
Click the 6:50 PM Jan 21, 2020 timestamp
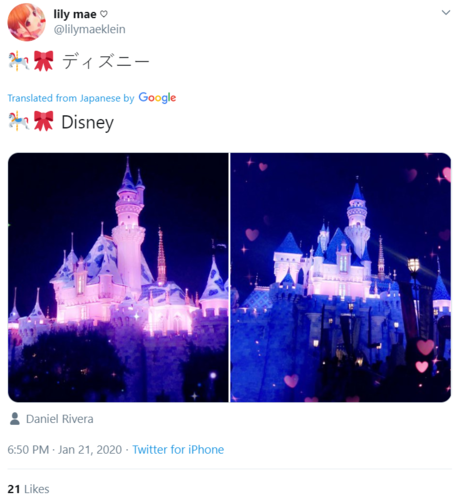pos(65,450)
